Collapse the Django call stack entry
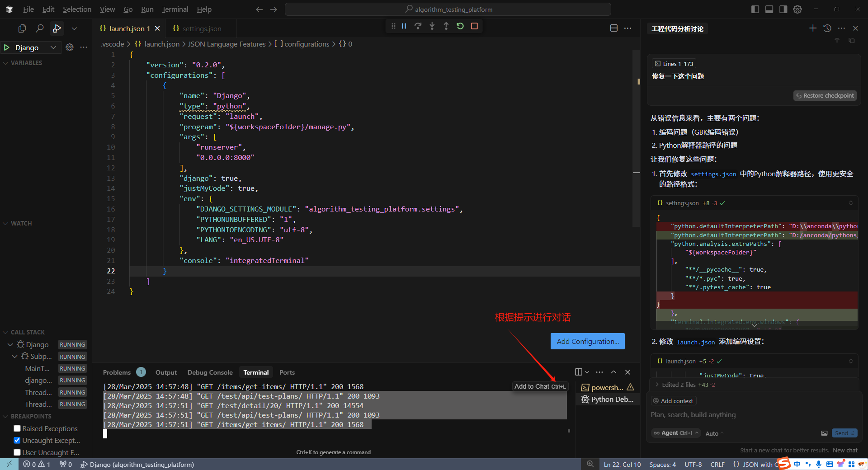 (10, 344)
